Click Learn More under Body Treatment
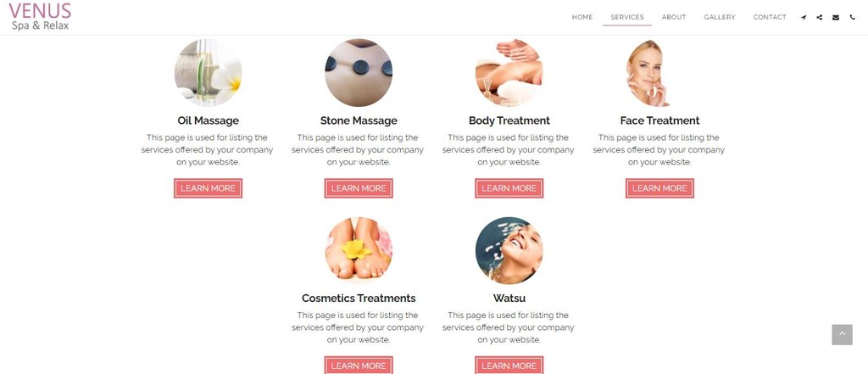868x374 pixels. (509, 188)
